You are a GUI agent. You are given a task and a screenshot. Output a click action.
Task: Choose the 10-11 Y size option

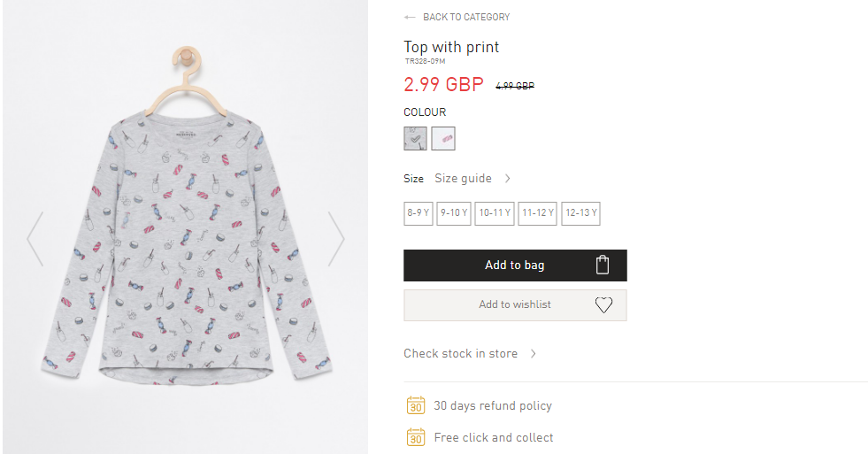[495, 213]
